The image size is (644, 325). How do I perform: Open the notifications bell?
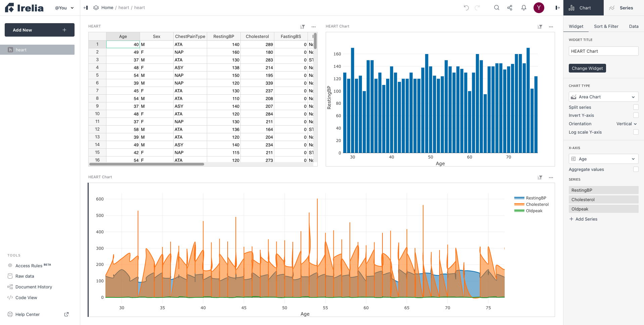point(524,8)
